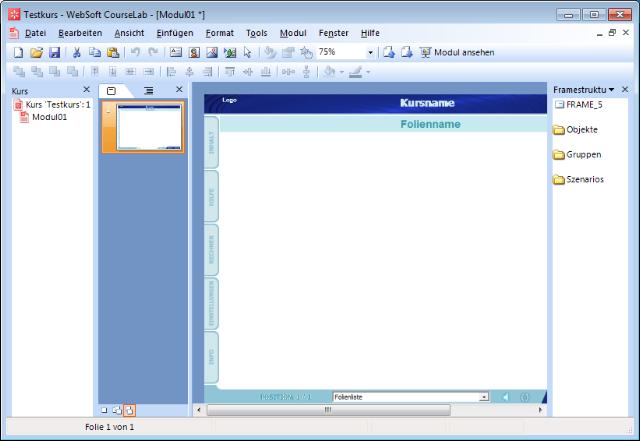
Task: Open the Folienliste dropdown on slide
Action: click(484, 397)
